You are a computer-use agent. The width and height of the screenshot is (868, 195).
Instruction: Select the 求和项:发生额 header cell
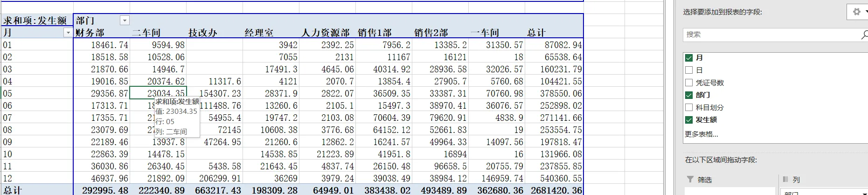35,21
